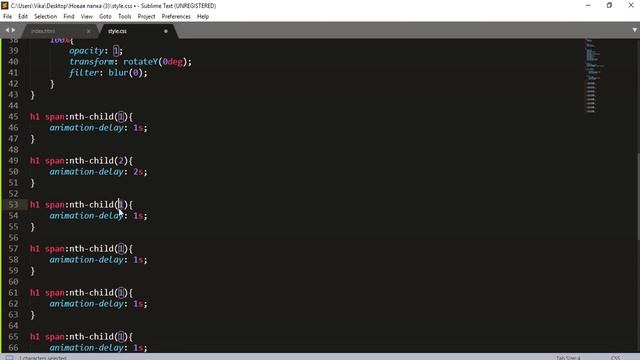Open the panel switcher icon in status bar

pos(9,358)
